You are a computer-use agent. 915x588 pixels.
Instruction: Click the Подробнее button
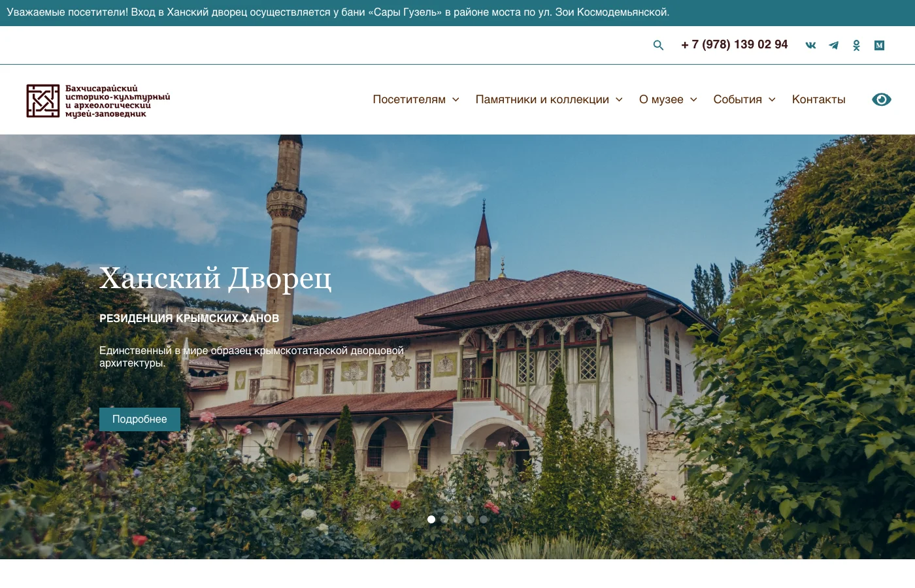(x=139, y=419)
